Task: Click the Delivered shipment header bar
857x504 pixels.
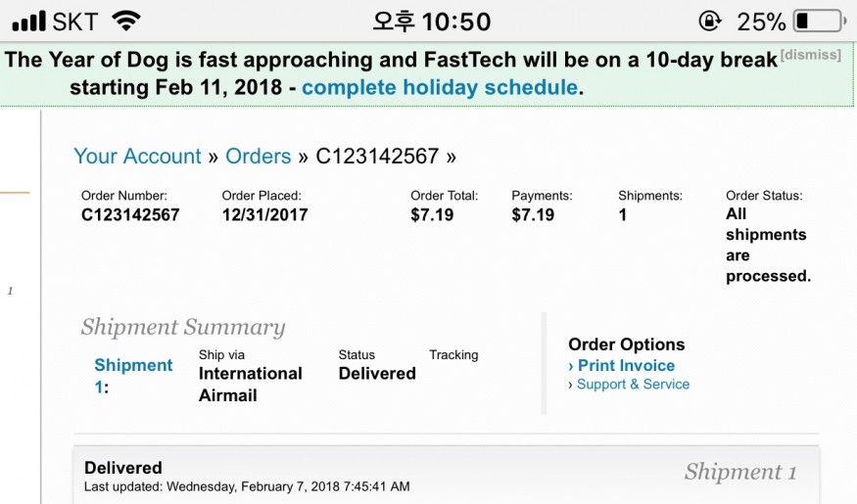Action: [x=446, y=475]
